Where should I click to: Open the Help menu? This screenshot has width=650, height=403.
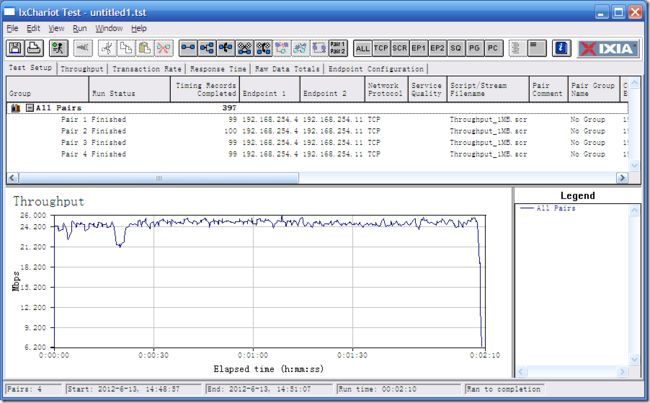[x=139, y=28]
